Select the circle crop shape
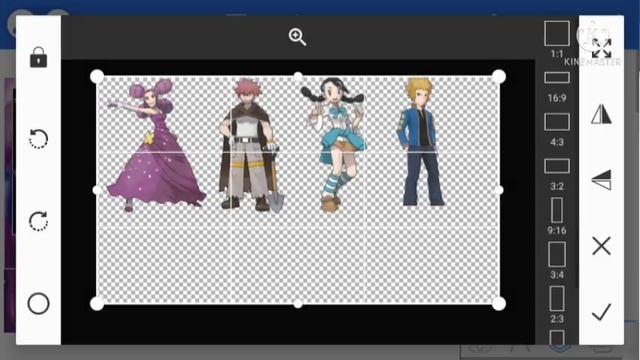The height and width of the screenshot is (360, 640). (x=38, y=303)
